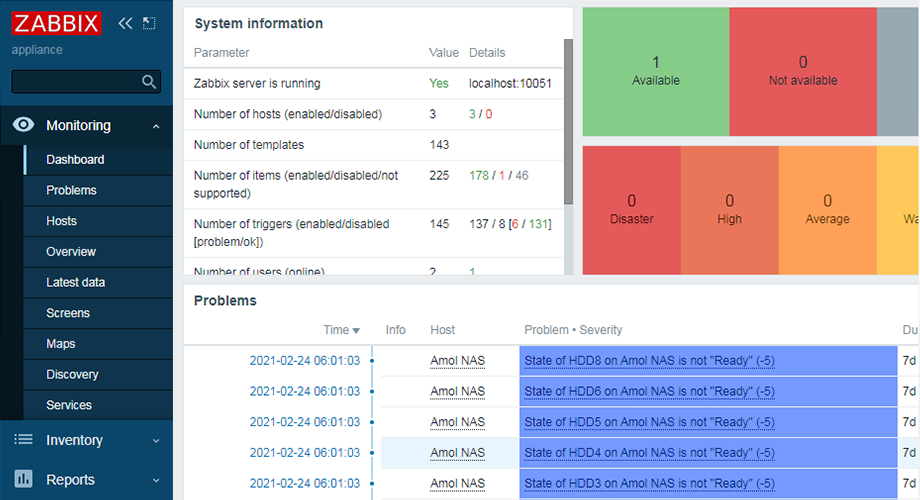Click the Monitoring eye icon
Screen dimensions: 920x500
(x=24, y=126)
